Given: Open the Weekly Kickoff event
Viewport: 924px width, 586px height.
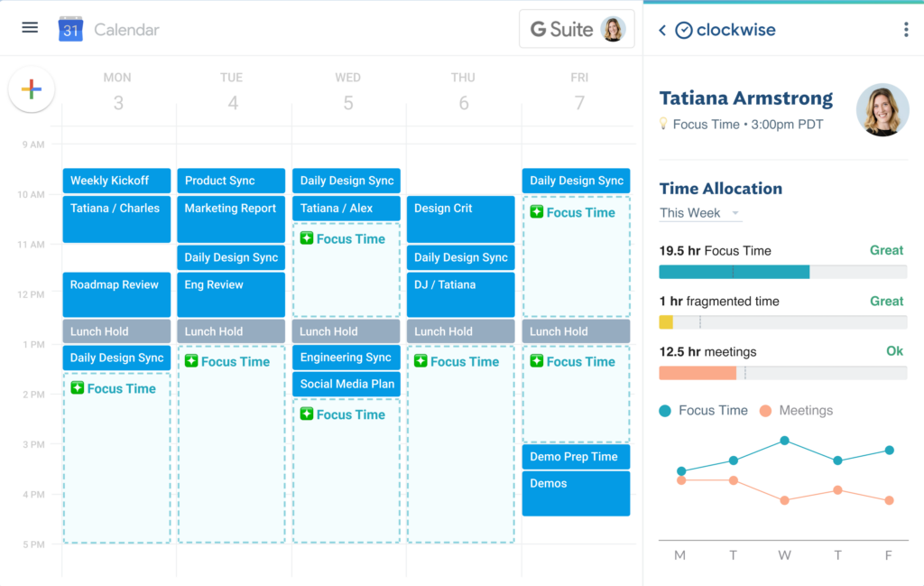Looking at the screenshot, I should tap(116, 181).
